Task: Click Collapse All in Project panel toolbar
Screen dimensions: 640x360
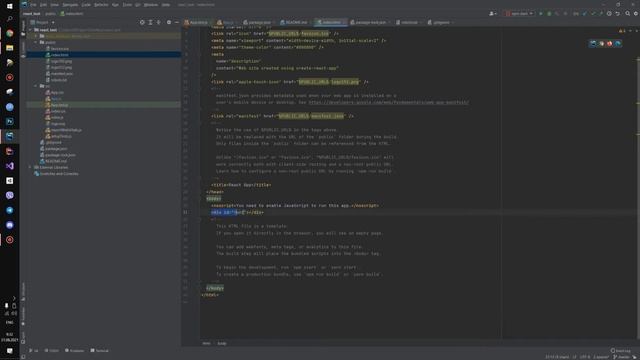Action: 159,22
